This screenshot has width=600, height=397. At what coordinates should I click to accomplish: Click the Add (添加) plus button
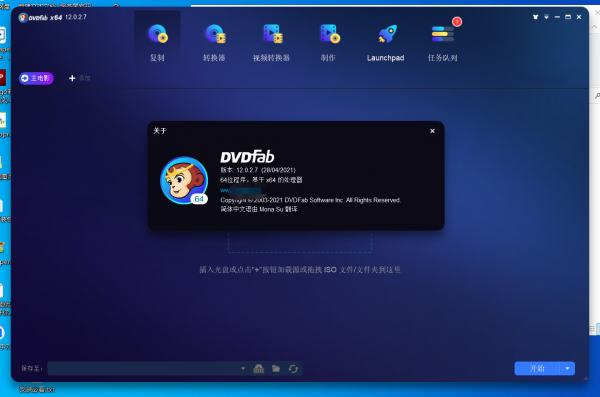tap(79, 78)
